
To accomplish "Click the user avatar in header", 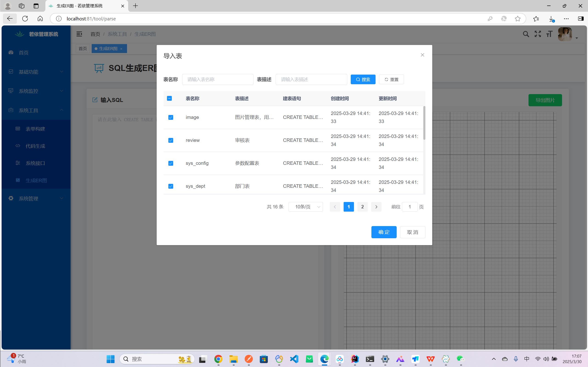I will [565, 34].
